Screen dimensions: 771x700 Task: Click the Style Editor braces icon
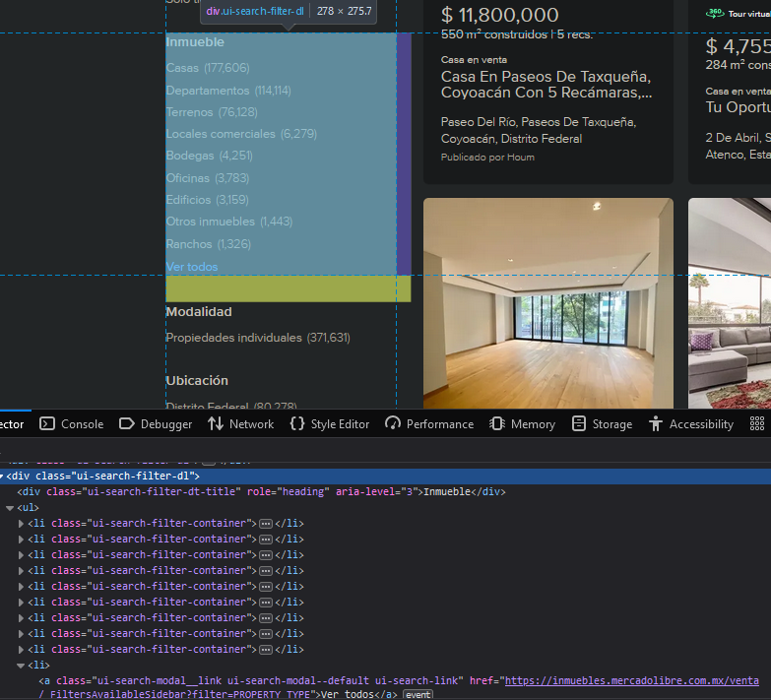pos(297,423)
